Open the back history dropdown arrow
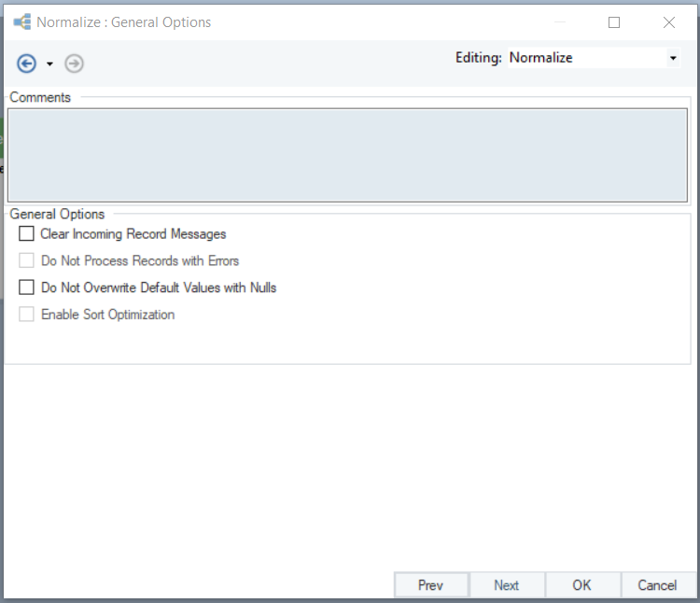Viewport: 700px width, 603px height. coord(49,64)
